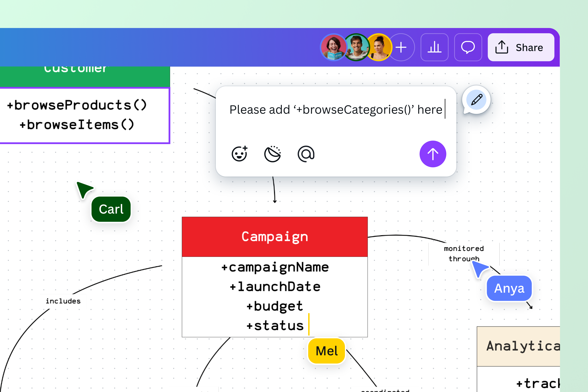Image resolution: width=588 pixels, height=392 pixels.
Task: Select the +budget attribute in Campaign
Action: pyautogui.click(x=275, y=306)
